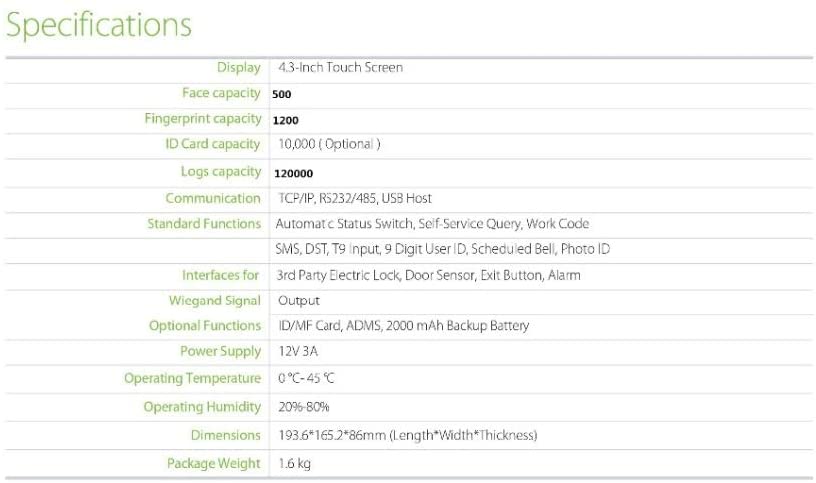
Task: Select the Display row label
Action: pyautogui.click(x=238, y=68)
